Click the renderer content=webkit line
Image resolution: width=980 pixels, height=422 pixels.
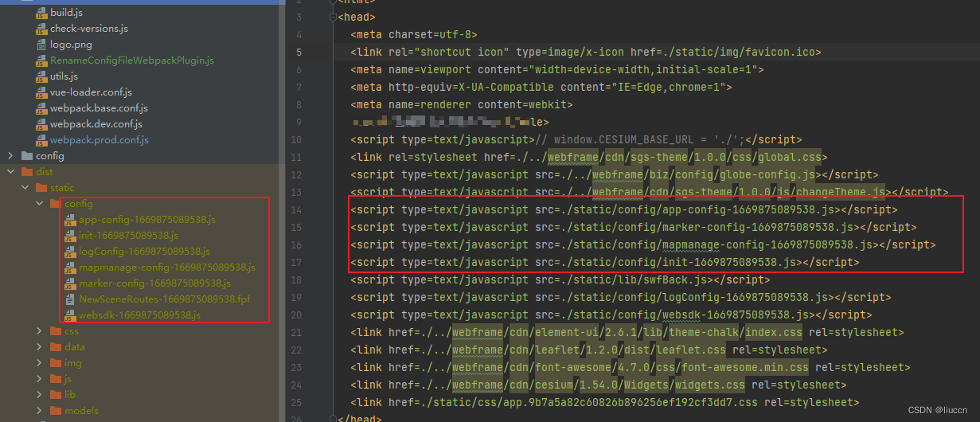462,105
